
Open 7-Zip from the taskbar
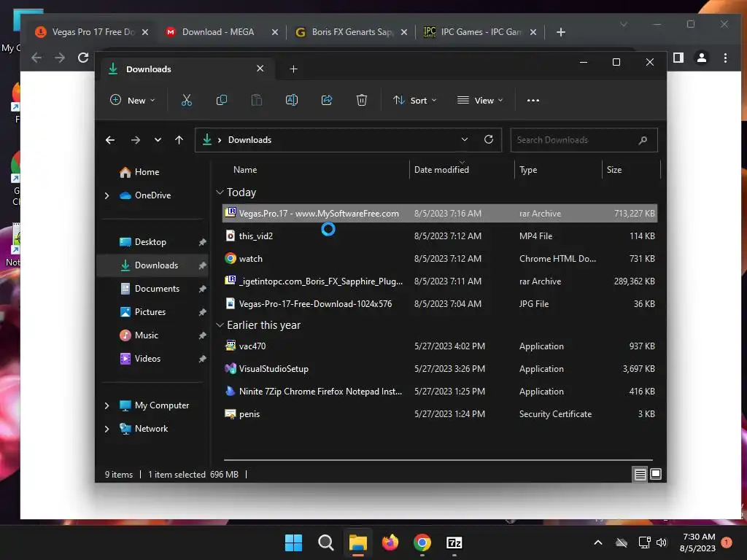[x=454, y=542]
